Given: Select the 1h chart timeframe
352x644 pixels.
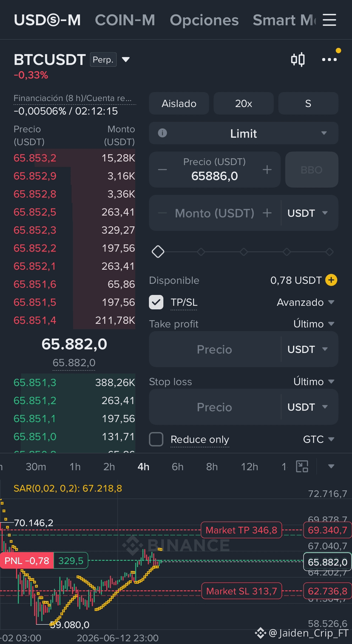Looking at the screenshot, I should [75, 466].
